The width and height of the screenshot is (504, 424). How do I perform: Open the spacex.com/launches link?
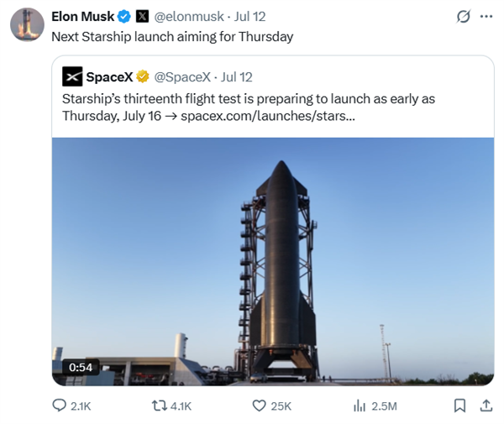pyautogui.click(x=268, y=116)
